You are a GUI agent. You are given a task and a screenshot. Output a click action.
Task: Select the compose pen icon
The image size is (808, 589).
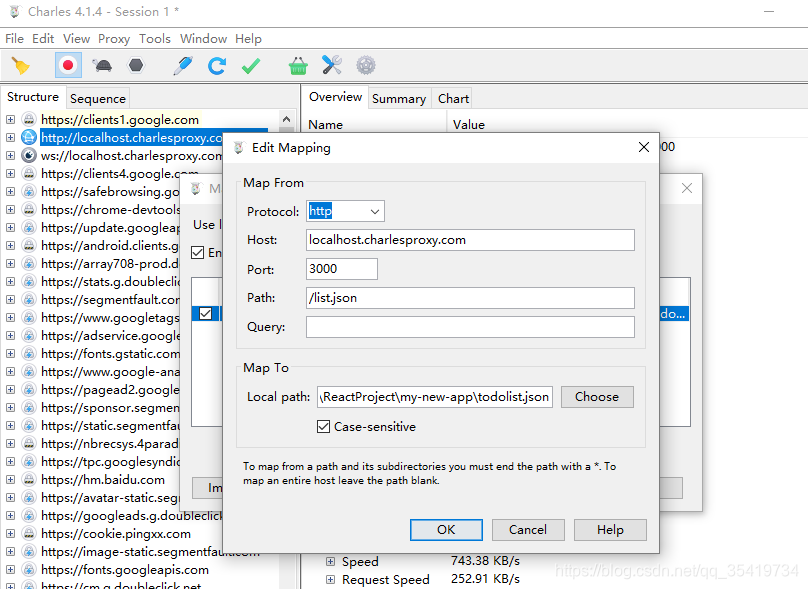point(183,65)
